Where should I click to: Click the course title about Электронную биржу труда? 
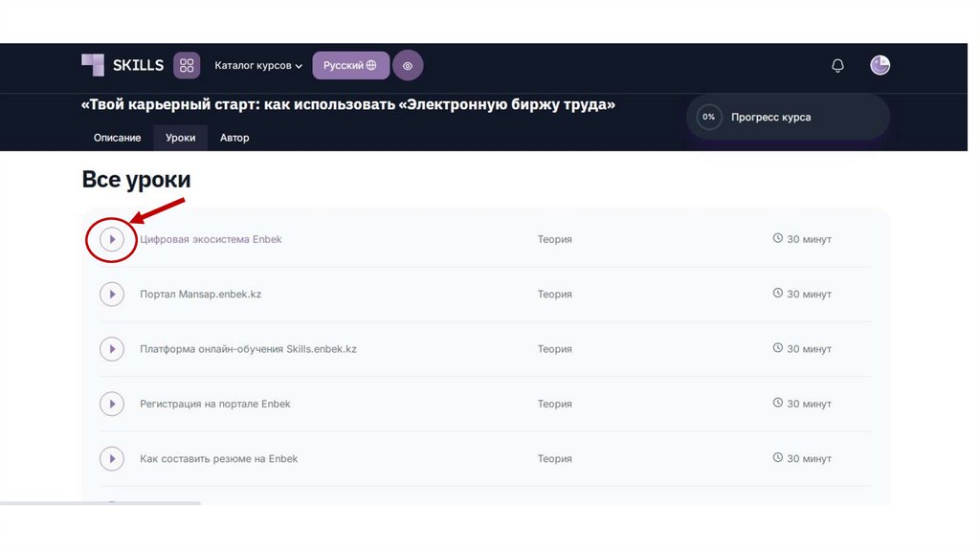(348, 104)
